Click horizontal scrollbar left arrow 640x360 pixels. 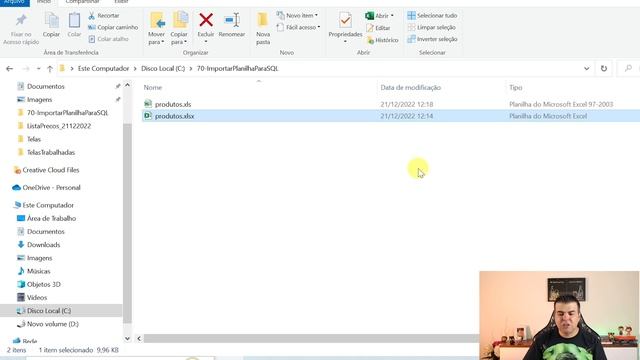point(139,338)
